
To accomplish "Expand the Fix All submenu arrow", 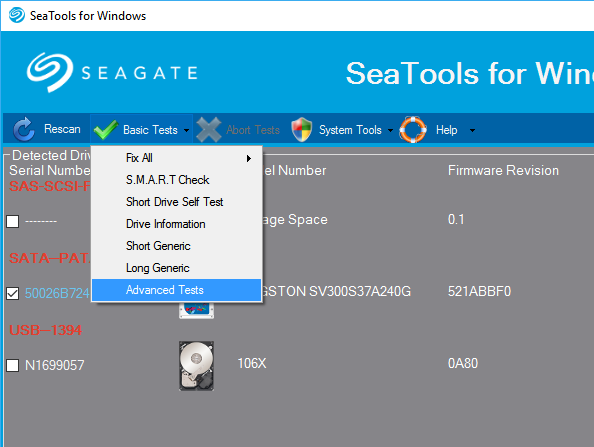I will click(x=249, y=158).
